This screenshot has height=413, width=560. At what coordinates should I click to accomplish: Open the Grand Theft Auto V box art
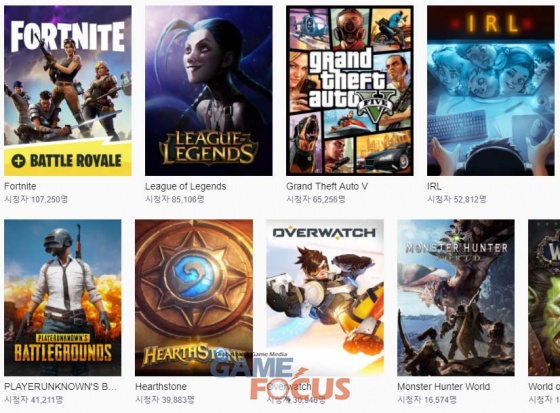pyautogui.click(x=350, y=91)
